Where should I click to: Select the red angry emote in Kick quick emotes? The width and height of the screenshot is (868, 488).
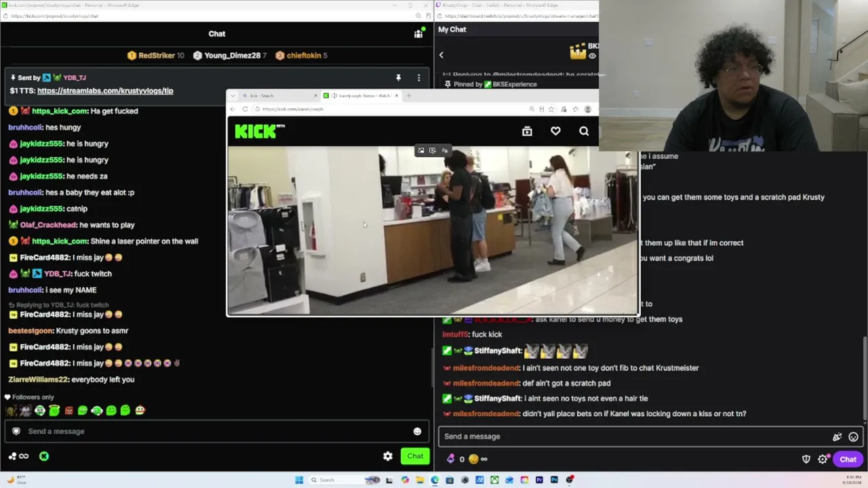(68, 411)
